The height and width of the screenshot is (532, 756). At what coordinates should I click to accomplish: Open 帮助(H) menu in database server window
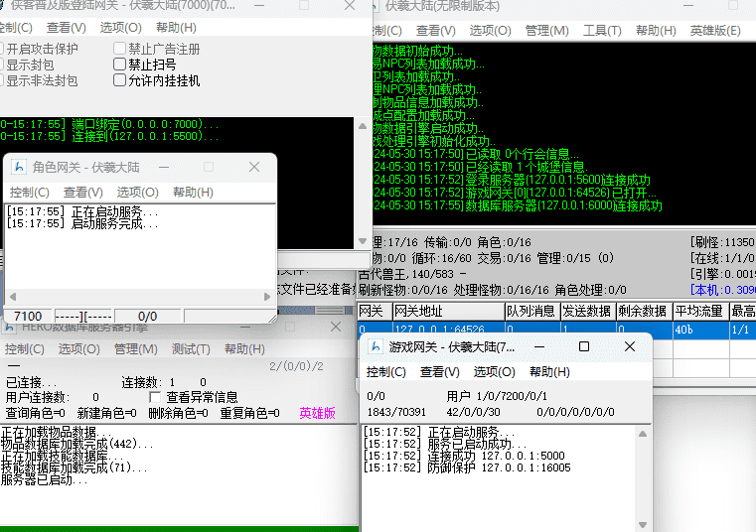[244, 349]
